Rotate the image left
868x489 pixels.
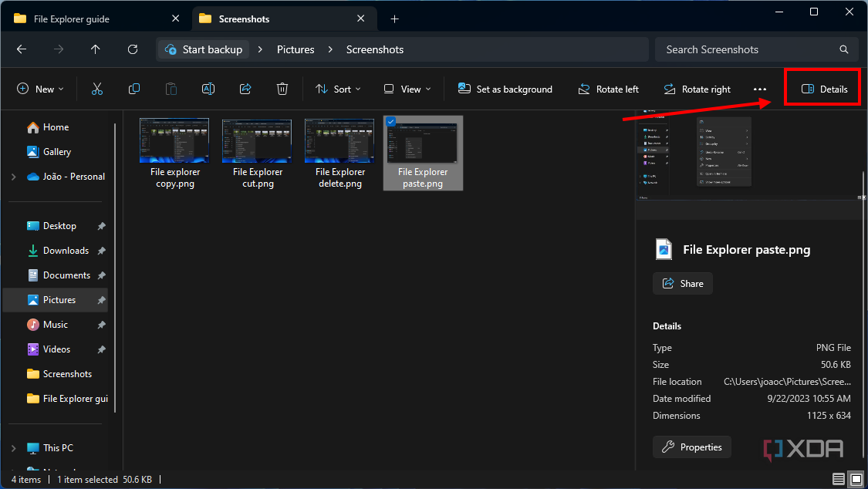[x=609, y=89]
